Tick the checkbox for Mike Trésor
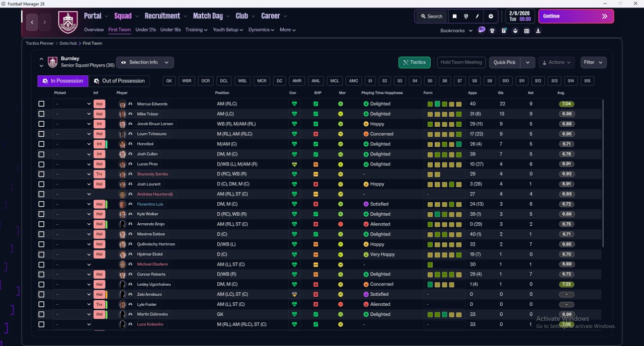The height and width of the screenshot is (346, 644). pos(41,114)
